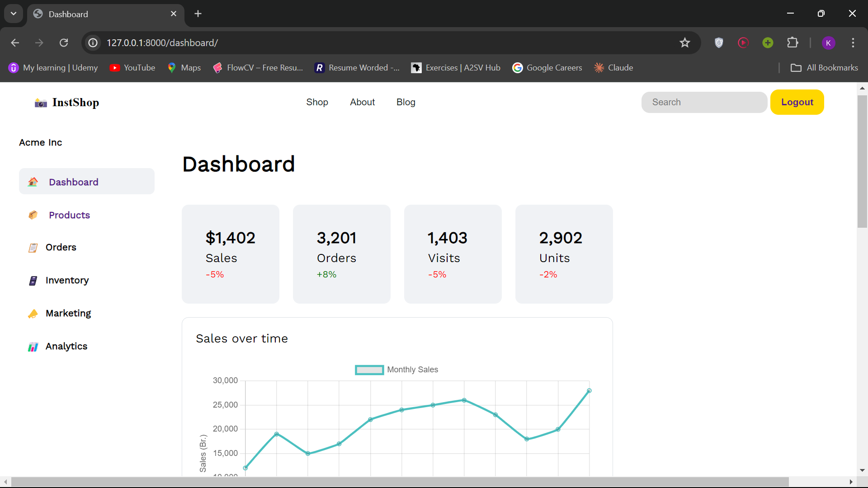
Task: Click the horizontal scrollbar at the bottom
Action: (400, 482)
